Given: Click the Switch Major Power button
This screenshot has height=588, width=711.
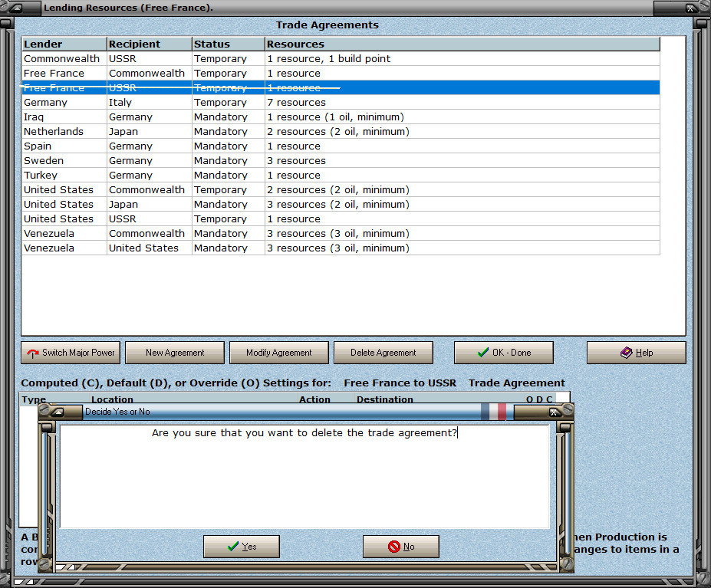Looking at the screenshot, I should pyautogui.click(x=71, y=353).
